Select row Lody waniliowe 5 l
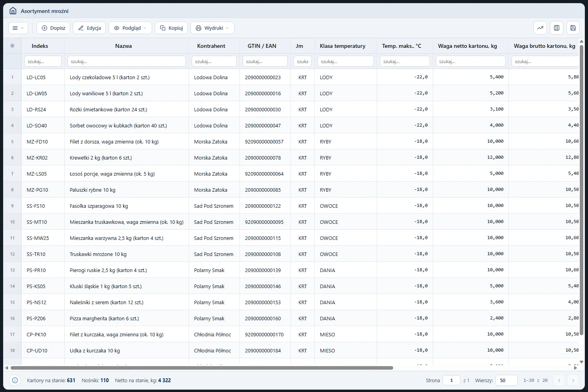The width and height of the screenshot is (588, 392). click(x=292, y=93)
